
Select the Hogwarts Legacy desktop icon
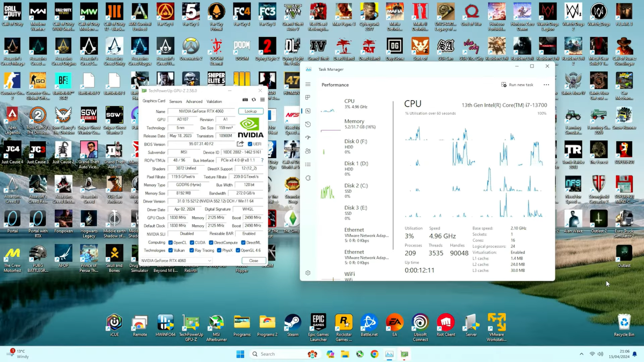(x=89, y=224)
